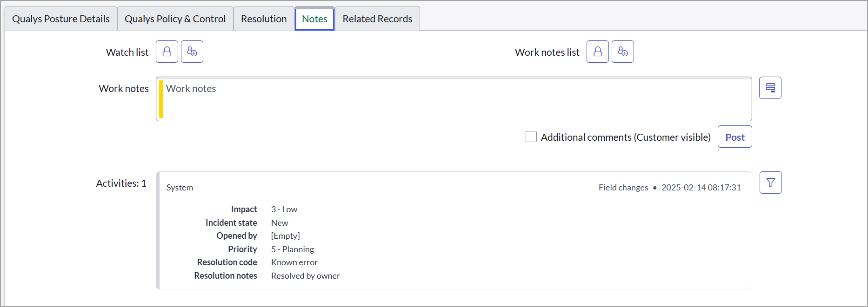Select the Priority value '5 - Planning'
868x307 pixels.
[x=293, y=249]
